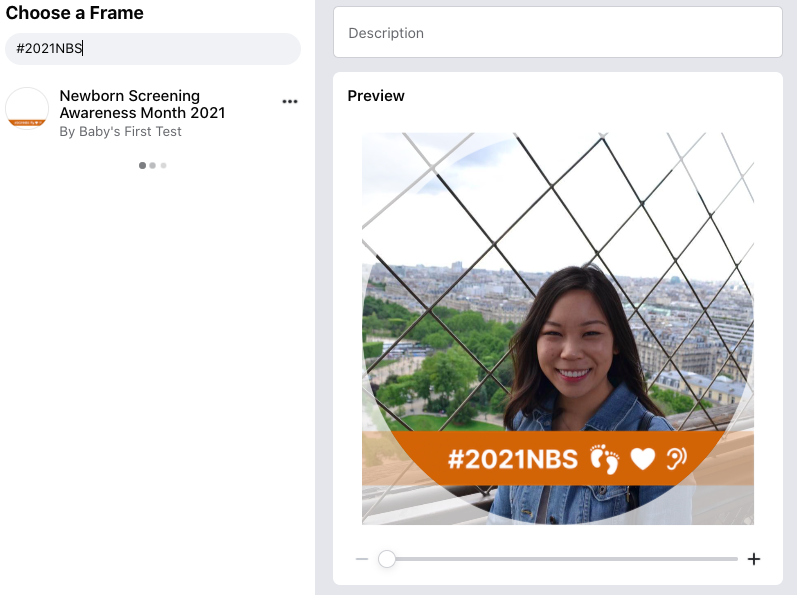
Task: Click the baby footprints icon in the banner
Action: coord(604,459)
